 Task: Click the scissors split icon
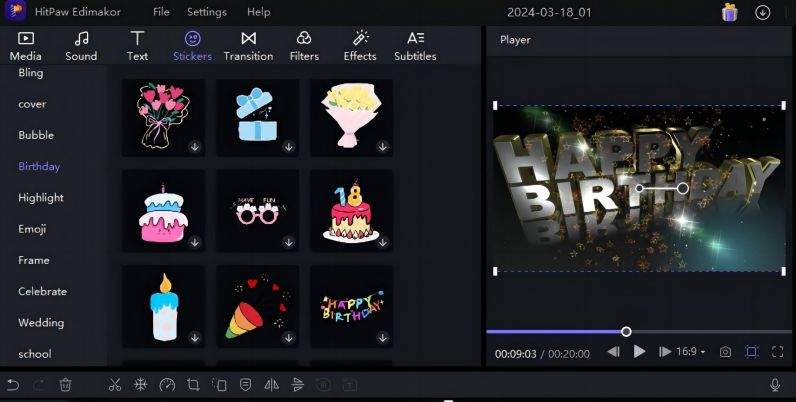point(115,385)
